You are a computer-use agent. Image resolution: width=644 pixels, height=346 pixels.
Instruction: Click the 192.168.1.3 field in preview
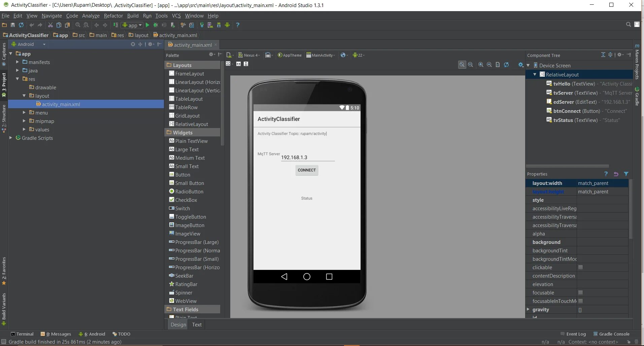click(308, 157)
